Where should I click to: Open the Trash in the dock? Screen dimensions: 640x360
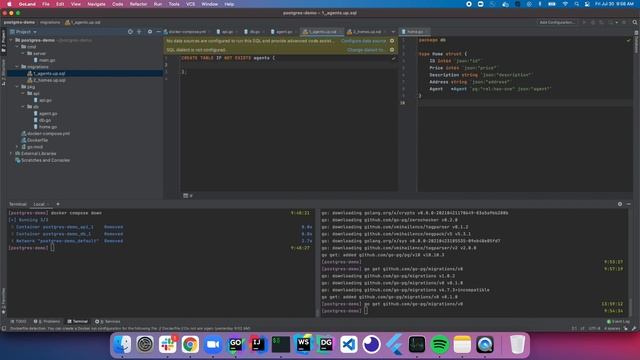(x=517, y=344)
